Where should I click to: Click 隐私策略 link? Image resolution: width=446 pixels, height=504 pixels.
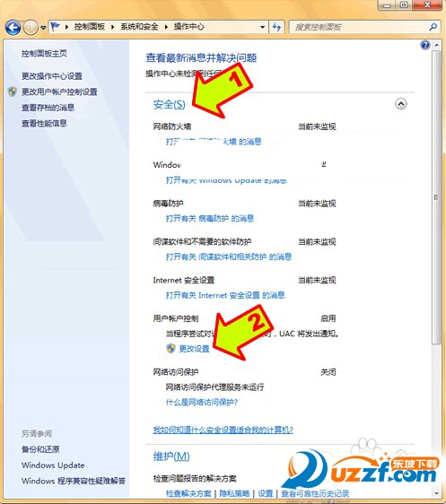coord(234,493)
